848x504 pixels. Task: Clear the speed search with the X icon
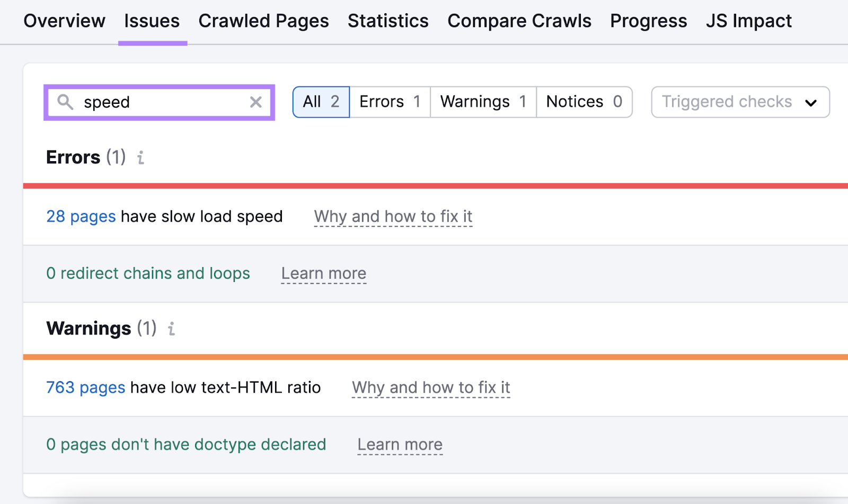tap(256, 102)
